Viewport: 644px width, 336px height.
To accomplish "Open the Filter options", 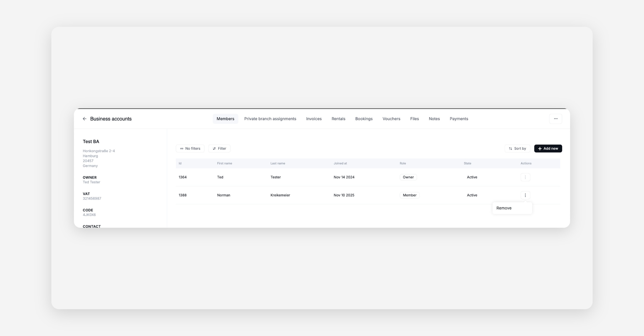I will [x=219, y=148].
